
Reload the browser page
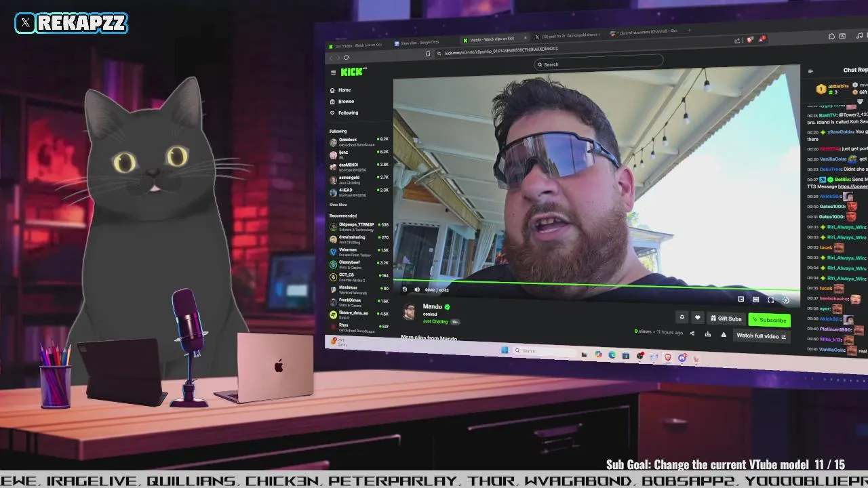347,58
